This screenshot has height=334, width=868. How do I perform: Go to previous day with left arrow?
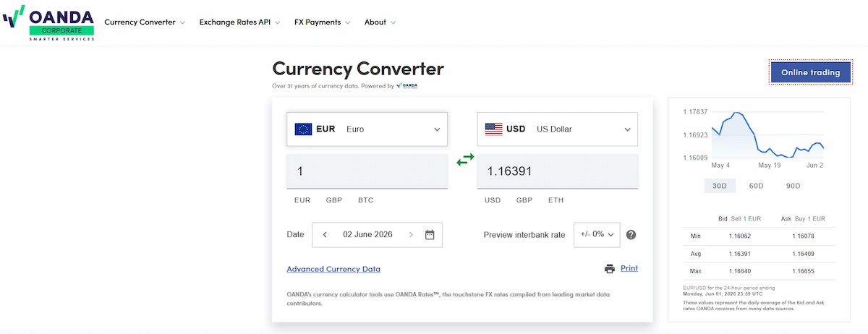point(325,234)
